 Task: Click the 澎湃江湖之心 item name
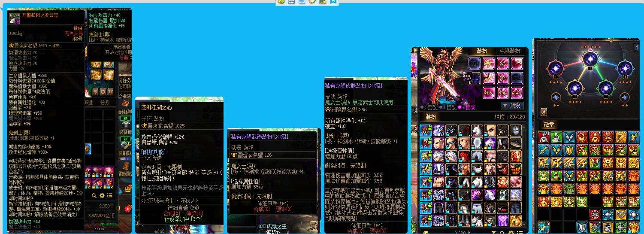pyautogui.click(x=156, y=107)
